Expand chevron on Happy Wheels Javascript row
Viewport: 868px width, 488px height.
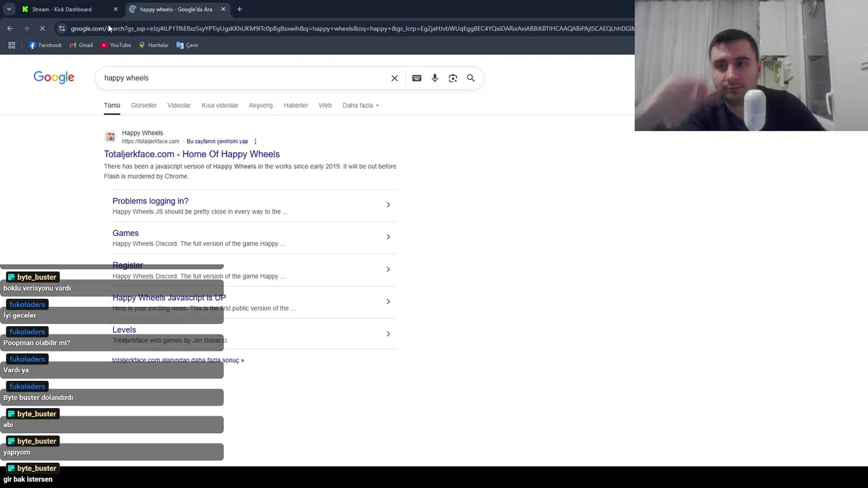(x=388, y=301)
